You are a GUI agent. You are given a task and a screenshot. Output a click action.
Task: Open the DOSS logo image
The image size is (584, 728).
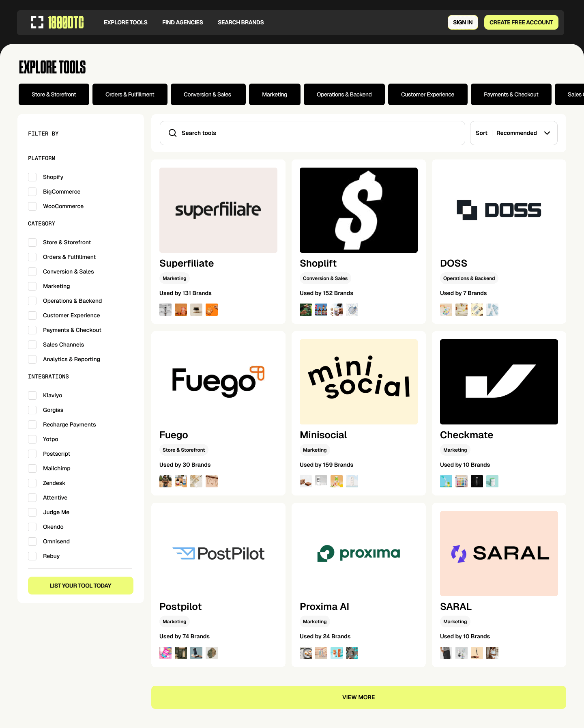pos(499,210)
